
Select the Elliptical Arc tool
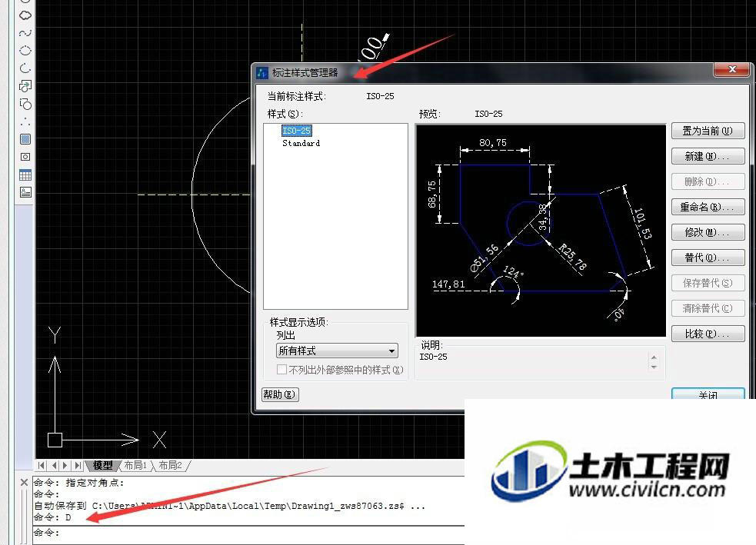point(25,68)
